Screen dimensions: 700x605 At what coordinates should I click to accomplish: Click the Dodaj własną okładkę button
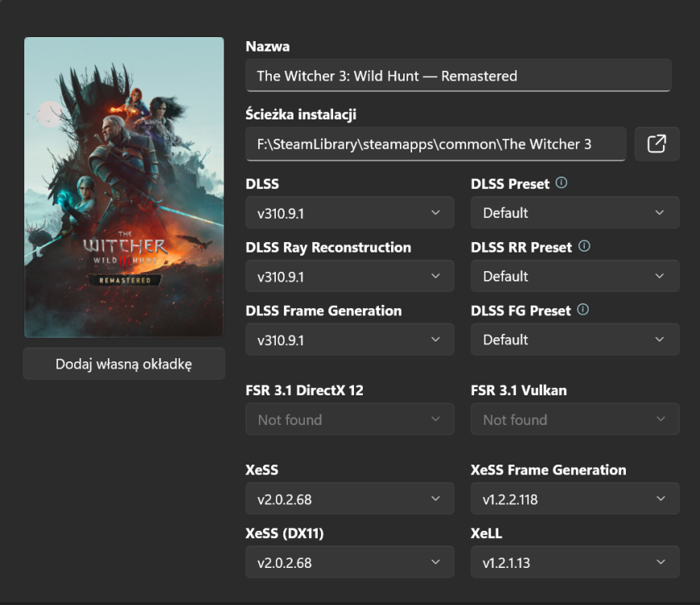(123, 364)
